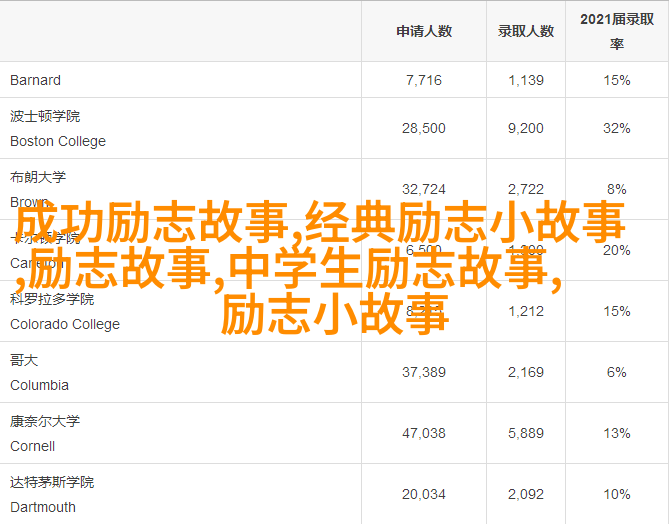Click the 28,500 applicants value
The image size is (670, 524).
pos(424,128)
